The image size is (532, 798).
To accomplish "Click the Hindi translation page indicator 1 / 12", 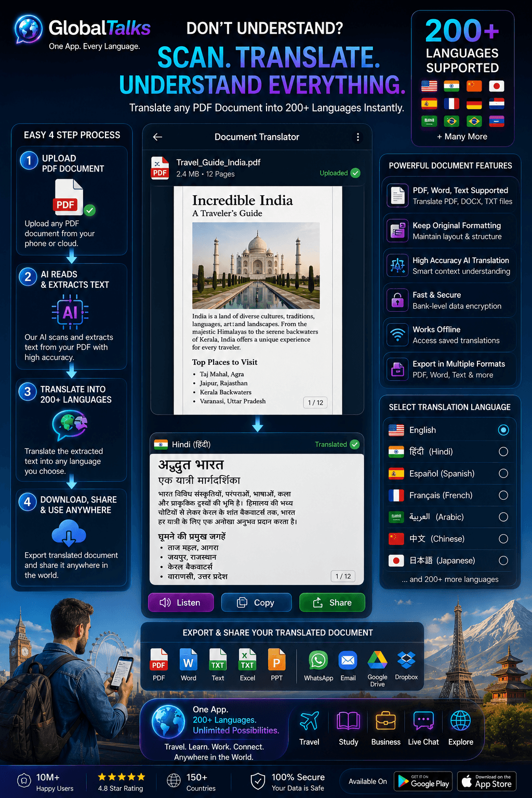I will (343, 576).
